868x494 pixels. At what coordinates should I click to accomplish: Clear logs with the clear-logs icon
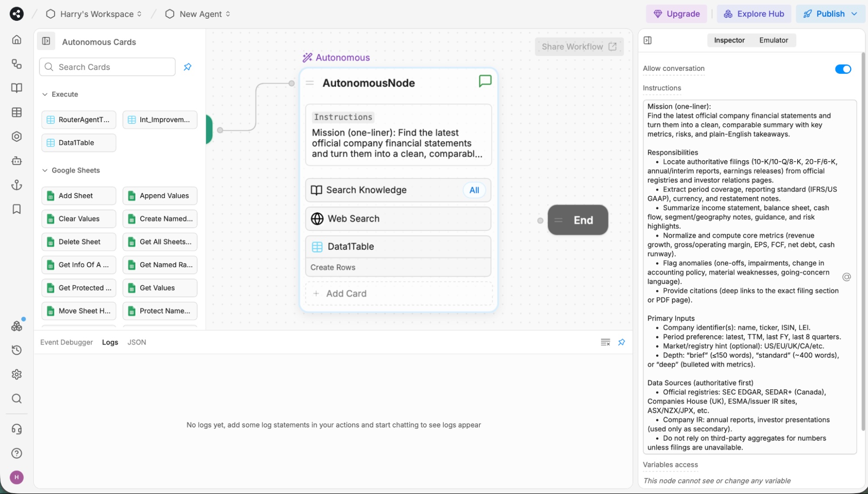605,342
